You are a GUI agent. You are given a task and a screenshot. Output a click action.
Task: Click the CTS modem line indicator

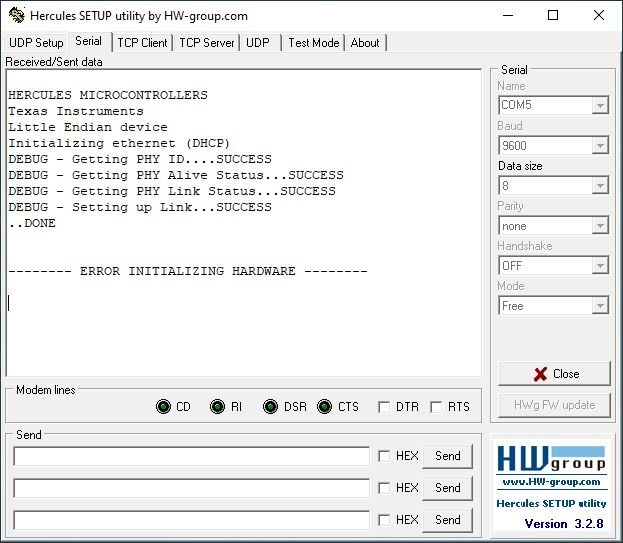pyautogui.click(x=325, y=406)
